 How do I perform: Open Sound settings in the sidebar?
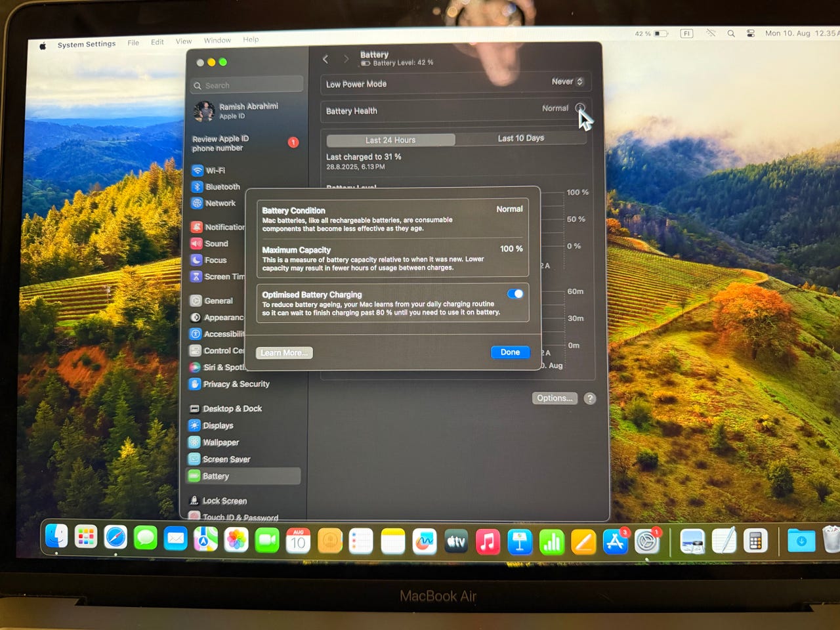pyautogui.click(x=209, y=243)
